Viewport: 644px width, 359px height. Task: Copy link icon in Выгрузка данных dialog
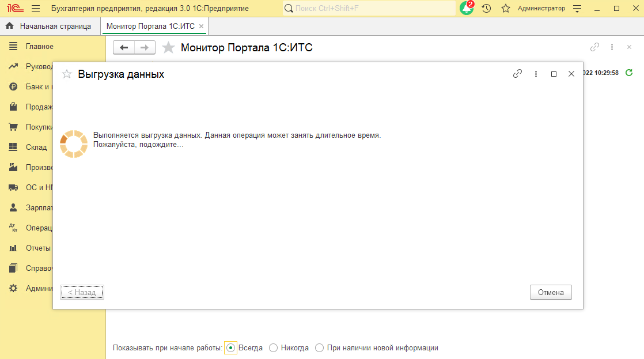click(x=517, y=74)
